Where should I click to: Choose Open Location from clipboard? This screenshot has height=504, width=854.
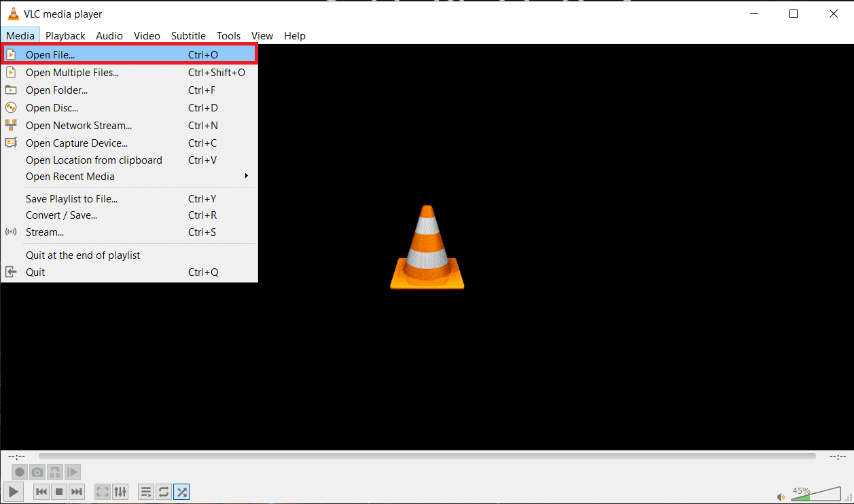click(129, 160)
